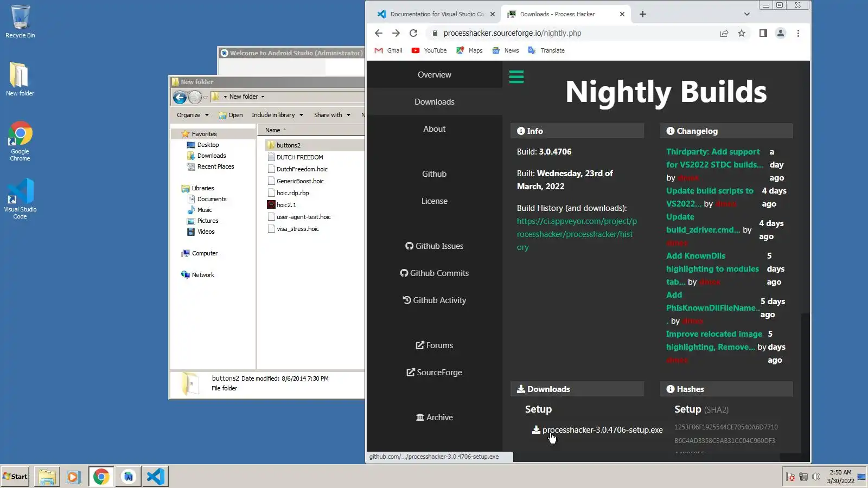
Task: Open SourceForge link in sidebar
Action: 434,373
